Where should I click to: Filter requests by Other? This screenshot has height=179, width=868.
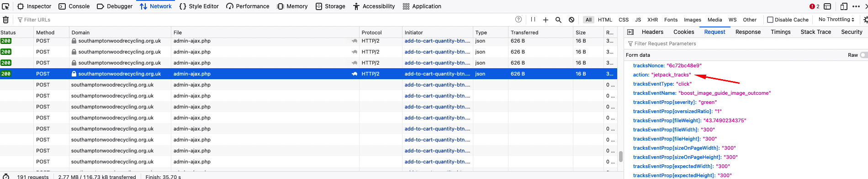click(x=750, y=20)
